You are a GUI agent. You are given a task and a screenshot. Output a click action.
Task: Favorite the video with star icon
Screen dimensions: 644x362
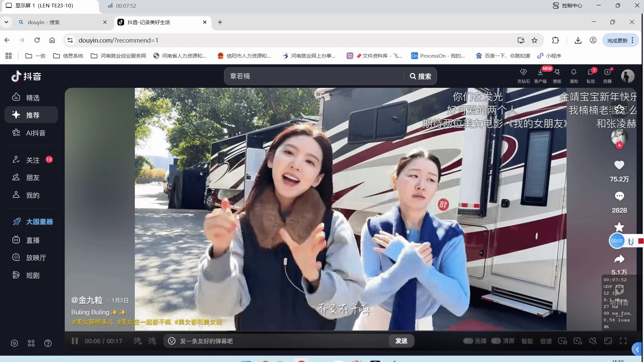(x=619, y=227)
